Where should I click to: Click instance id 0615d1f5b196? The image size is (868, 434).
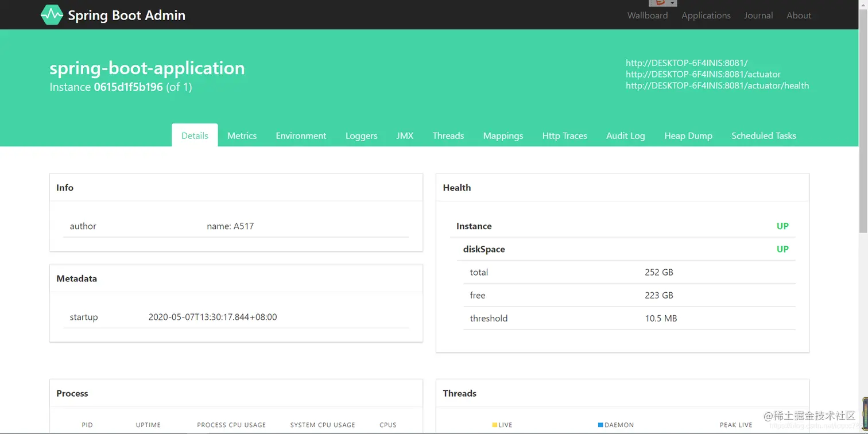click(x=128, y=87)
